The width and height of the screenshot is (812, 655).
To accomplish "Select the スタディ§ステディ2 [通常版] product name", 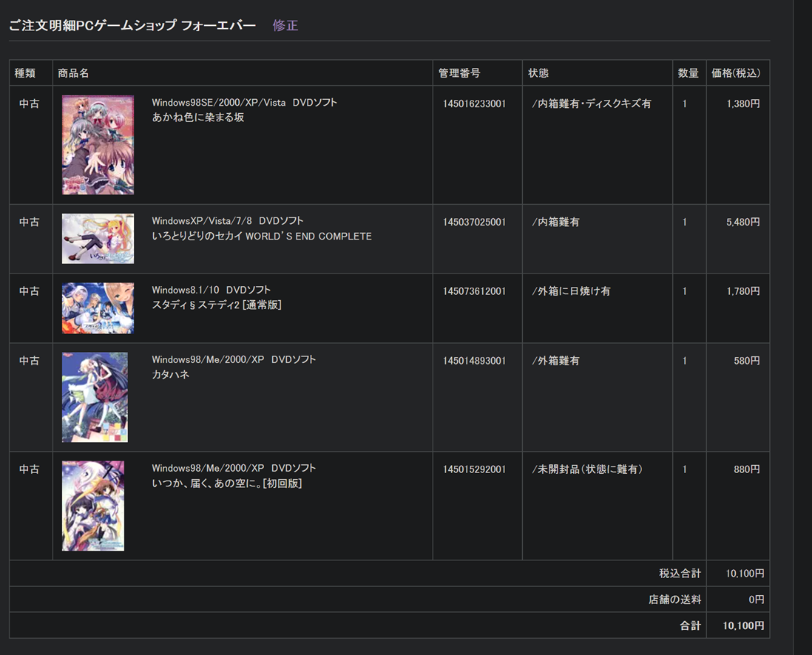I will point(217,305).
